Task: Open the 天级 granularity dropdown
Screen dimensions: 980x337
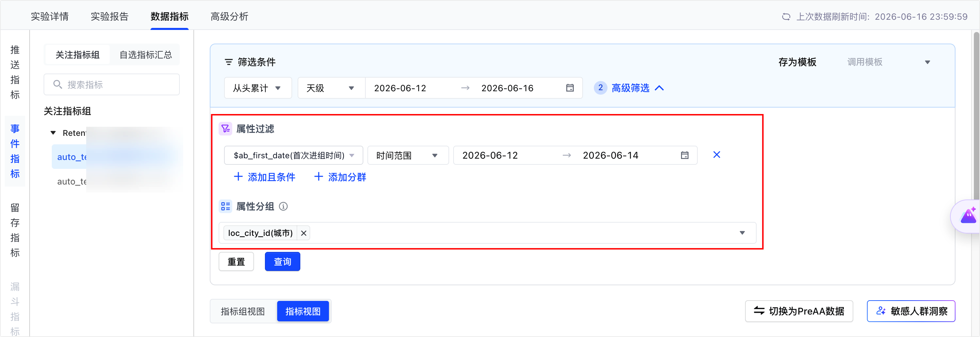Action: point(331,88)
